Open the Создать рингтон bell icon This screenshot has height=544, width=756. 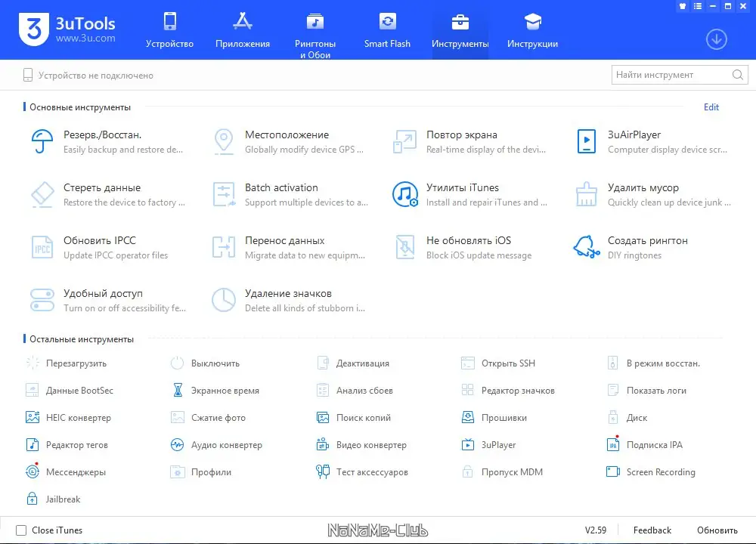pyautogui.click(x=587, y=247)
